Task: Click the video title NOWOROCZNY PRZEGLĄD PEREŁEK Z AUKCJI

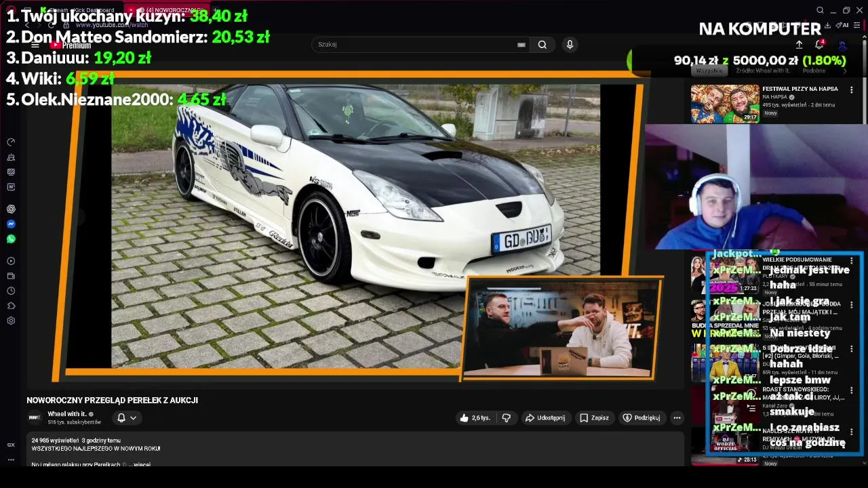Action: (113, 401)
